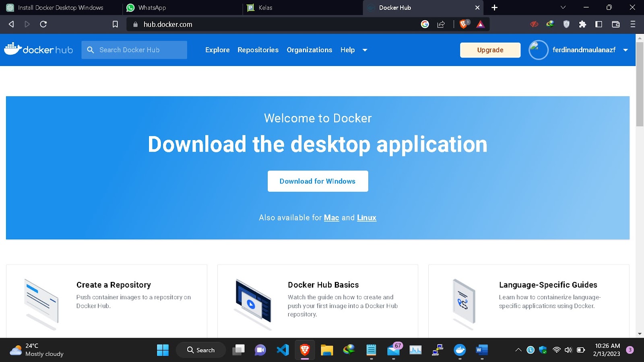Viewport: 644px width, 362px height.
Task: Open the ferdinandmaulanazf account name
Action: (584, 50)
